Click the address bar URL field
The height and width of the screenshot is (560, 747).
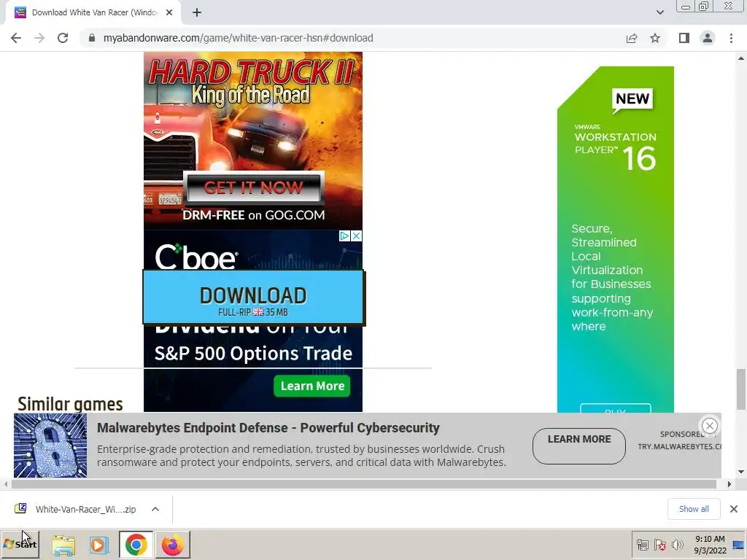click(352, 38)
